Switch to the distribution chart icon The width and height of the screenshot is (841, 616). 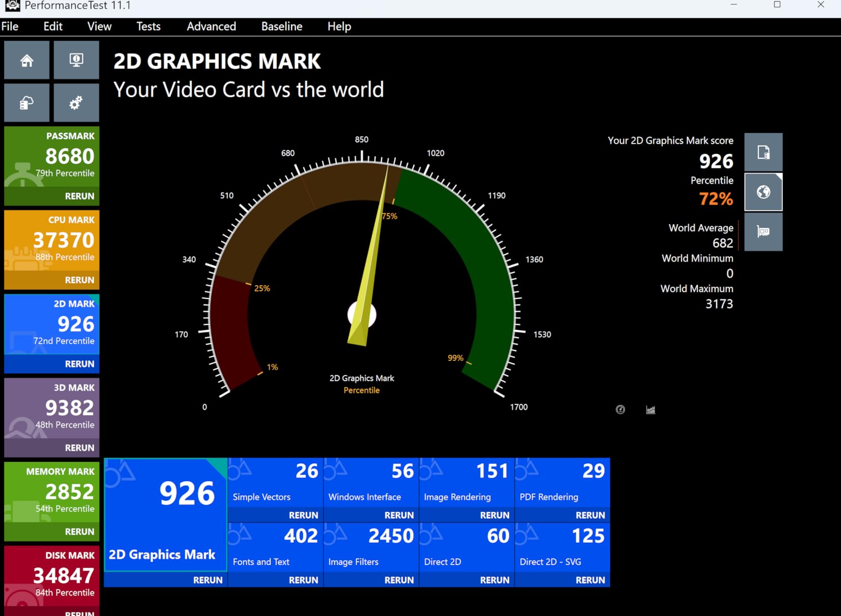pyautogui.click(x=650, y=410)
